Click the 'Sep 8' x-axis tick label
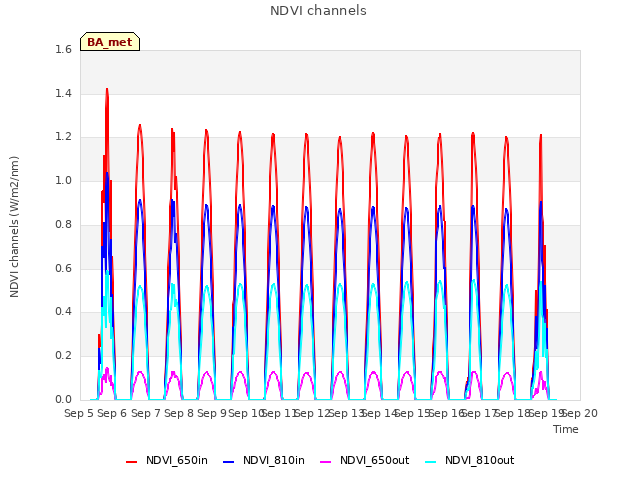The height and width of the screenshot is (480, 640). coord(179,413)
